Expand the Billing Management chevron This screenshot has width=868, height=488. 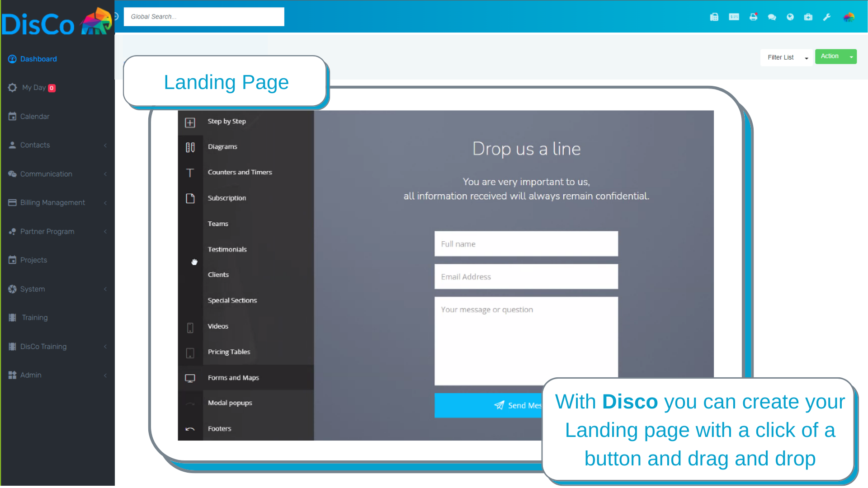[x=105, y=203]
